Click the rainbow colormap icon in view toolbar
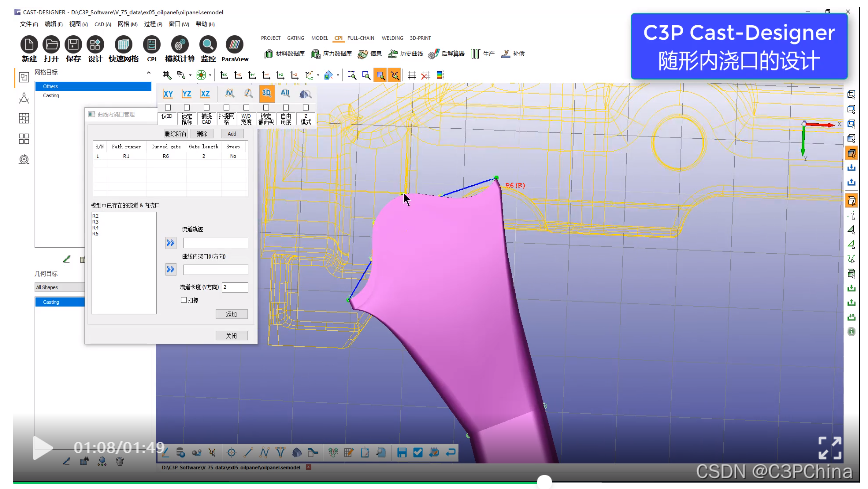This screenshot has height=489, width=868. point(440,75)
